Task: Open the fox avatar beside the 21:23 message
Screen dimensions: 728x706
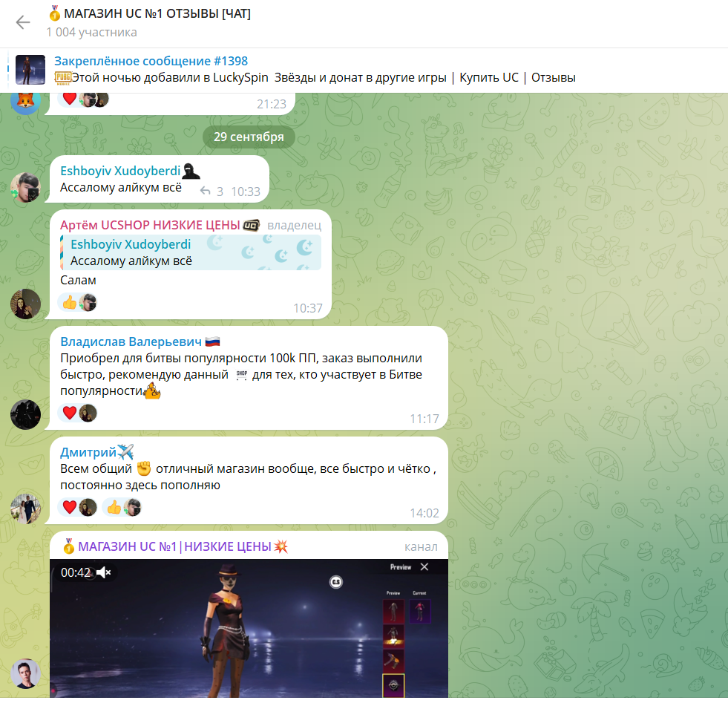Action: [25, 103]
